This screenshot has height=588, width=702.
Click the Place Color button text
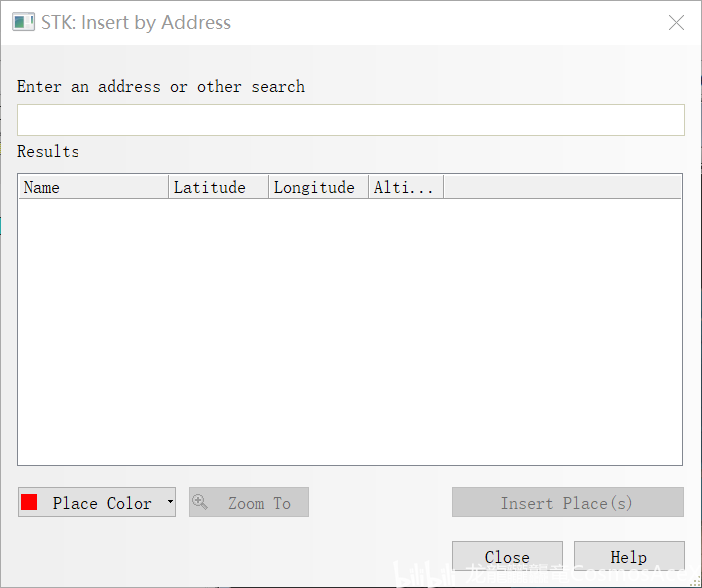pos(102,503)
